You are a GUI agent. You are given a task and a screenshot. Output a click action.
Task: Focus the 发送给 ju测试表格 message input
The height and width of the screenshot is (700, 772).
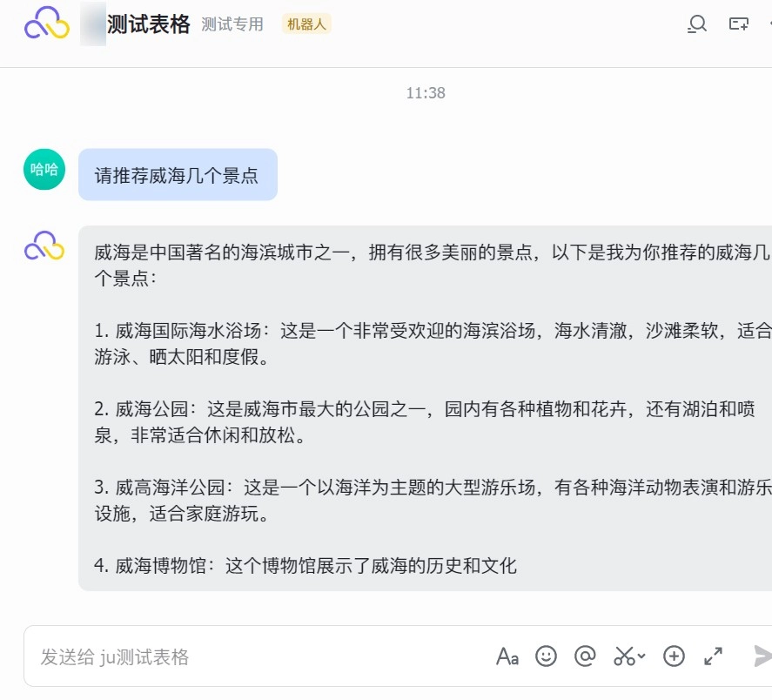click(x=261, y=656)
